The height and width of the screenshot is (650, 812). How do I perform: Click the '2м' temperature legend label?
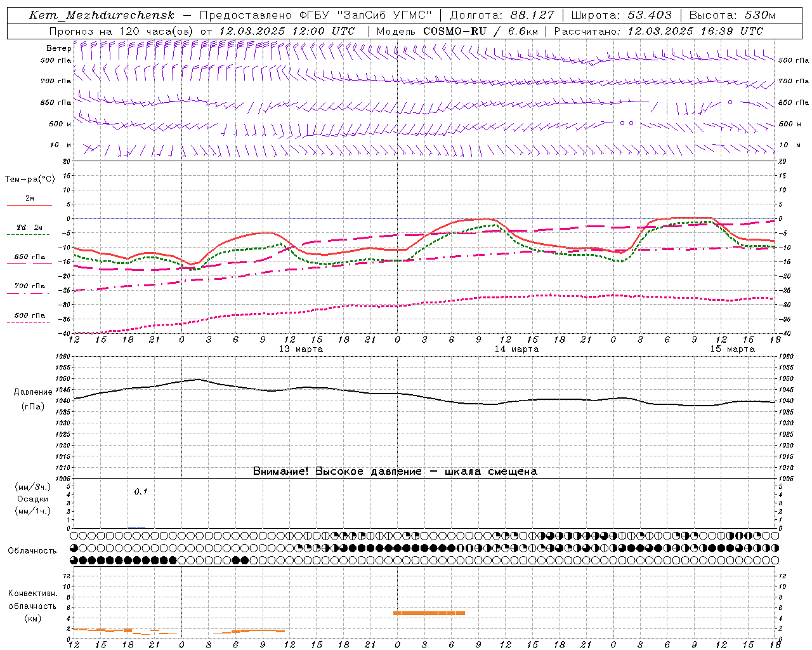pyautogui.click(x=30, y=199)
